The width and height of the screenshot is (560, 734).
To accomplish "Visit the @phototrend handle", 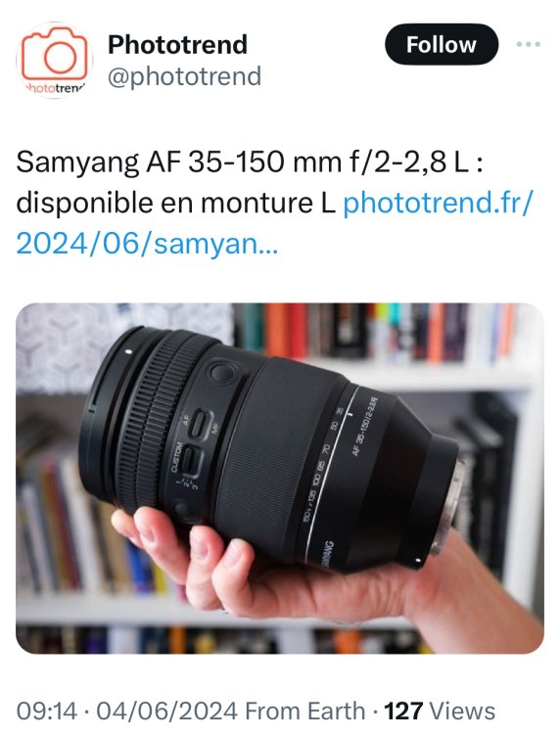I will 184,76.
